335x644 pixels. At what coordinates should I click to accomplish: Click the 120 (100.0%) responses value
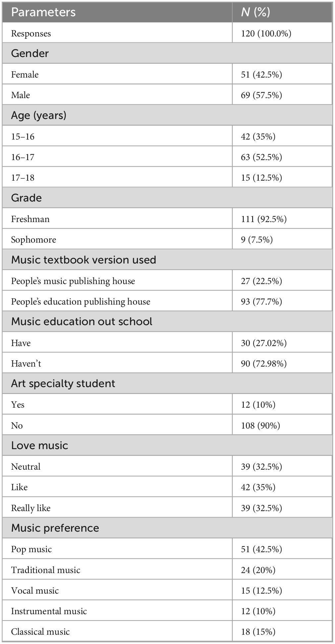pyautogui.click(x=266, y=33)
